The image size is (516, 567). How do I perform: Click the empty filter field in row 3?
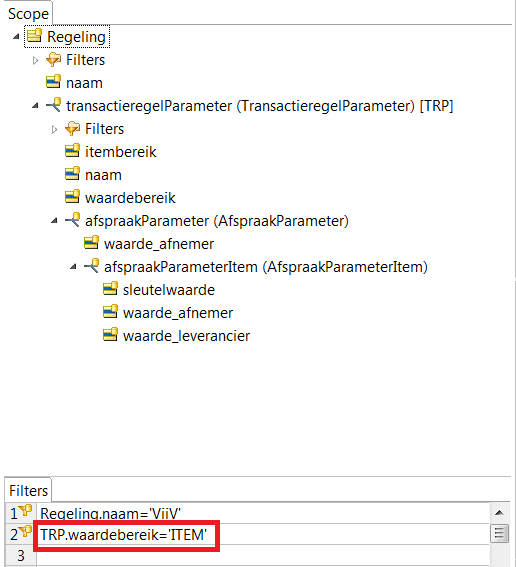tap(263, 555)
